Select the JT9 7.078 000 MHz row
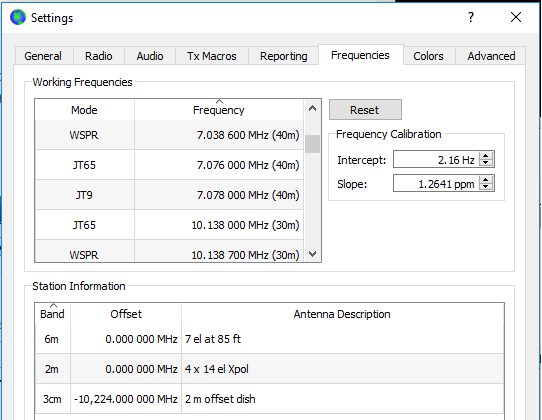Screen dimensions: 542x420 pos(169,195)
